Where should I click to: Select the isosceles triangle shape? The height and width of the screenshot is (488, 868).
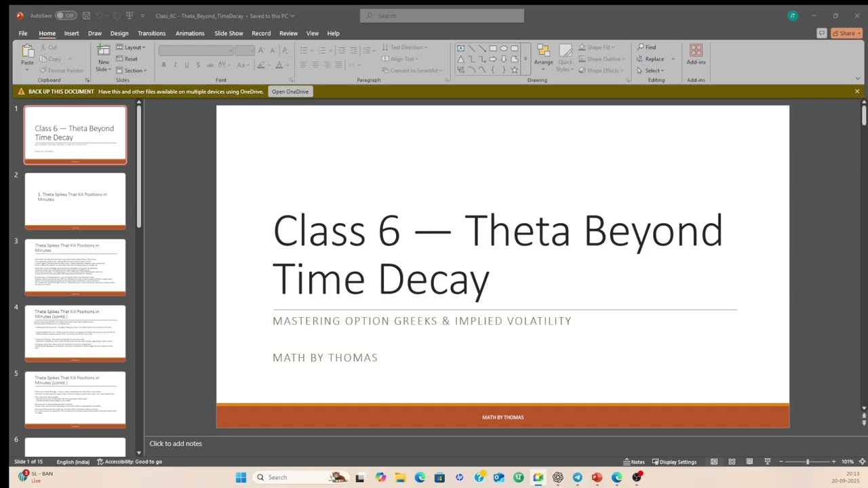pos(461,59)
